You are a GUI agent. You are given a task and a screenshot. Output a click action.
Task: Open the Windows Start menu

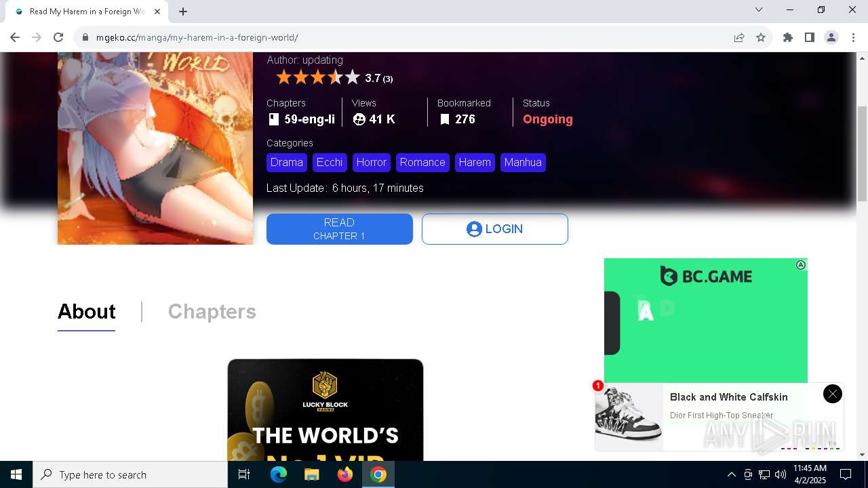pyautogui.click(x=16, y=474)
